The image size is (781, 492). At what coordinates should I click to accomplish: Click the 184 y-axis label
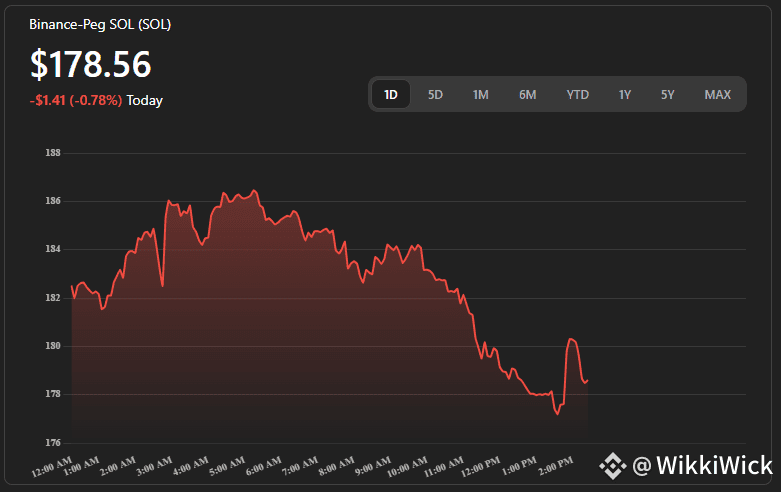53,248
